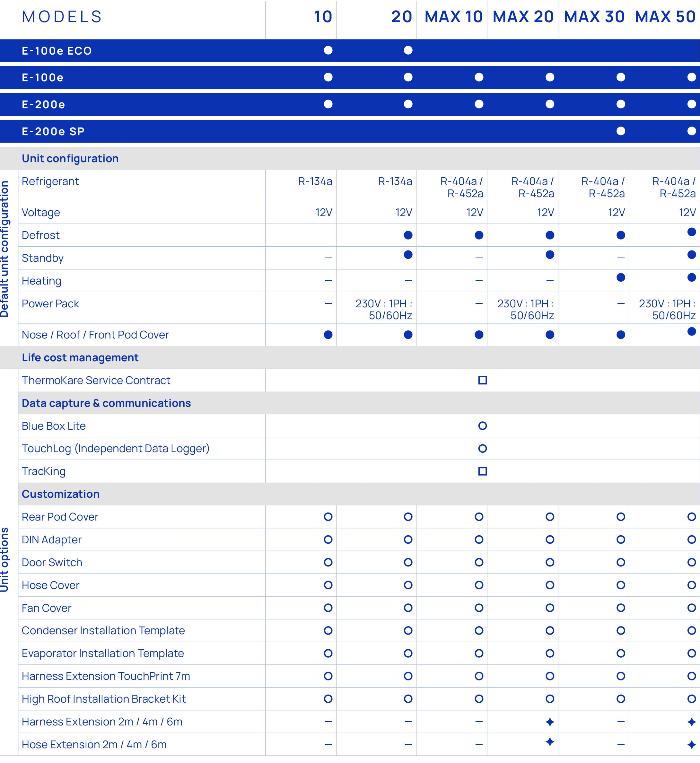Select the MAX 30 column header
Viewport: 700px width, 763px height.
594,17
